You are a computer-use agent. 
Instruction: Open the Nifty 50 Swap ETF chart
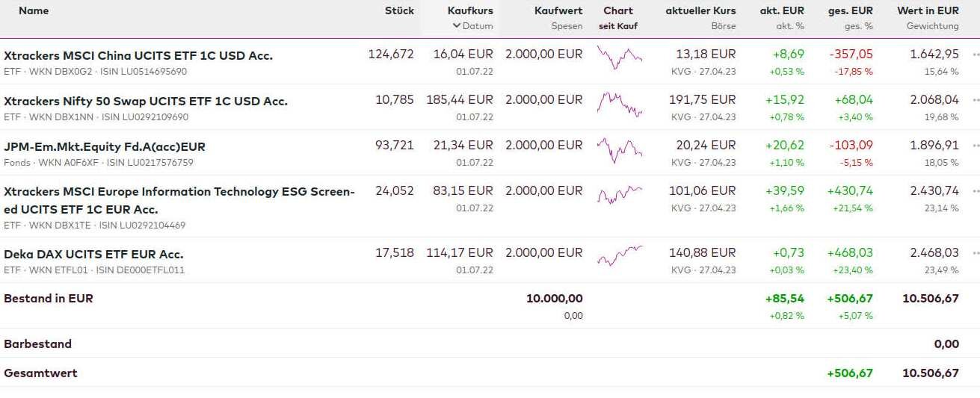pyautogui.click(x=619, y=103)
